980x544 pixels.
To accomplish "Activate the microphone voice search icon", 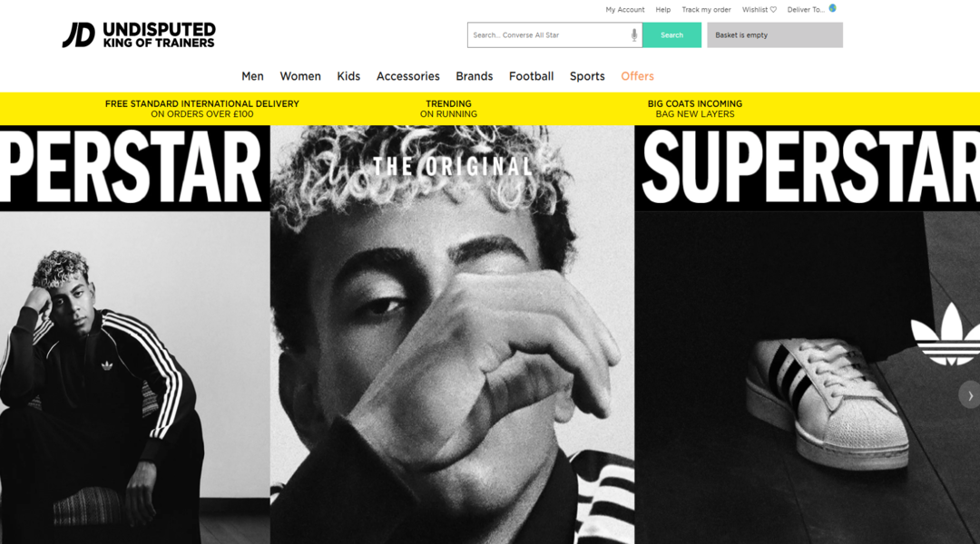I will [633, 35].
